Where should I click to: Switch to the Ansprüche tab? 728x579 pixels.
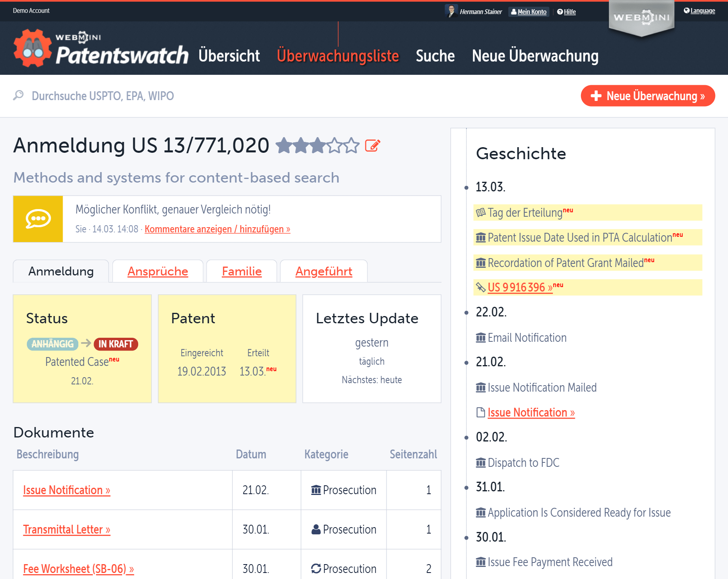point(157,271)
